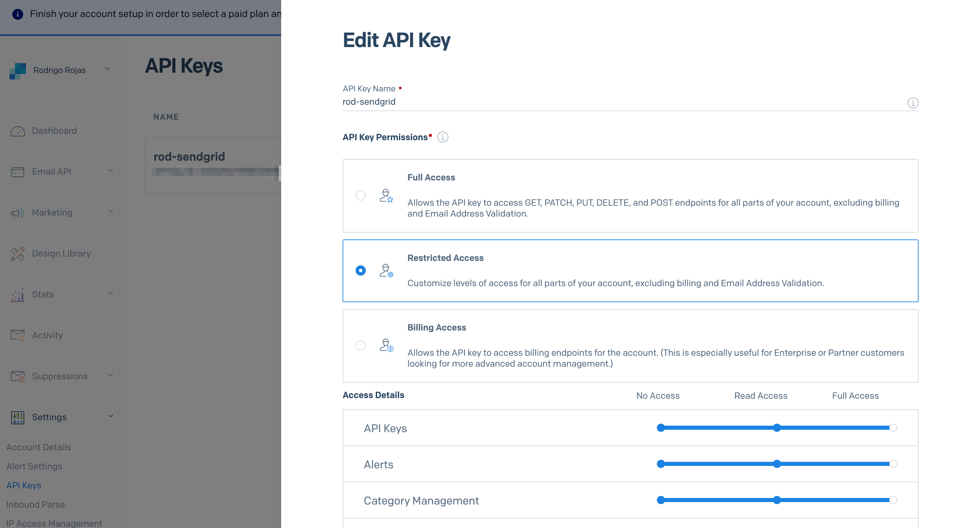Click the Activity sidebar icon
980x528 pixels.
click(x=17, y=335)
